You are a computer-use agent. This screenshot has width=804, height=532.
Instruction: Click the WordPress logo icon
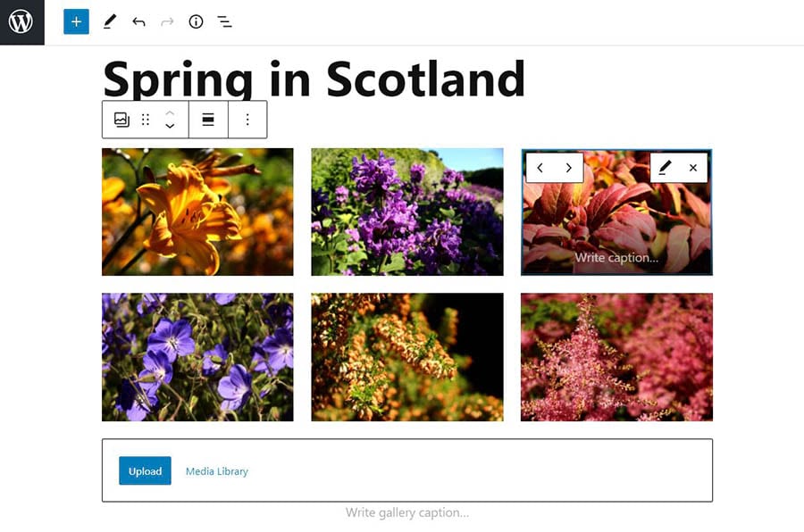pos(21,22)
